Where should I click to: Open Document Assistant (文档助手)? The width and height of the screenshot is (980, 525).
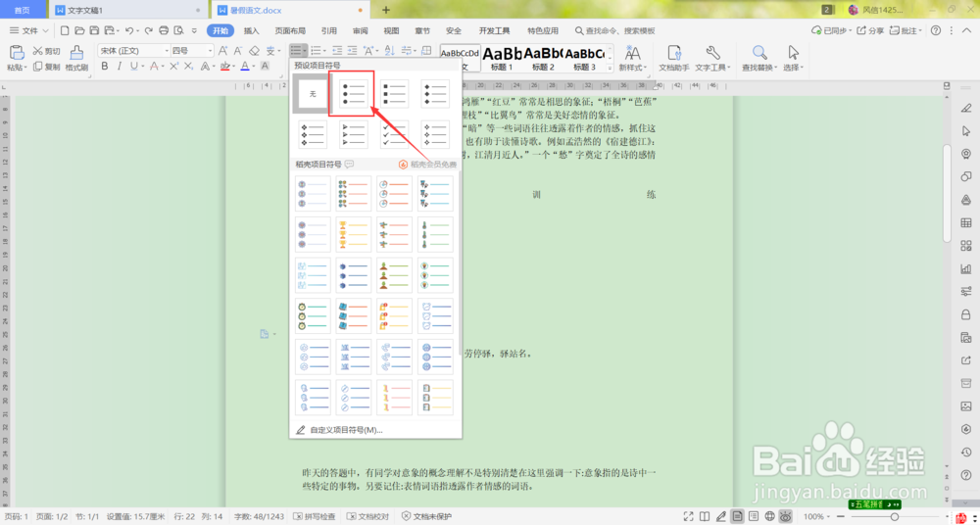(x=674, y=58)
